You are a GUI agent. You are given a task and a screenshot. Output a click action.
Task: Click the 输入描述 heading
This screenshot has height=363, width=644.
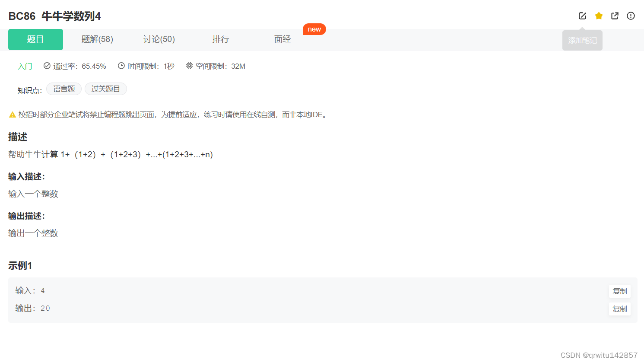point(26,177)
